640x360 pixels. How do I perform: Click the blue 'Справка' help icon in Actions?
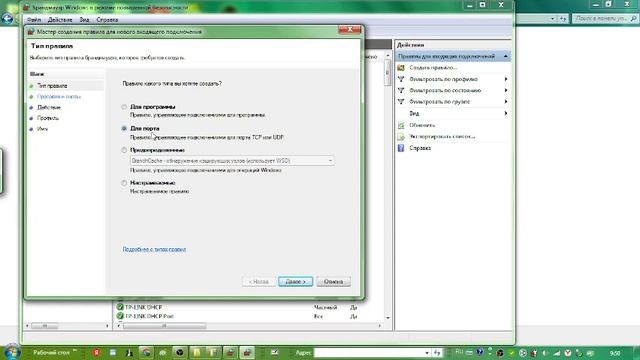[401, 148]
